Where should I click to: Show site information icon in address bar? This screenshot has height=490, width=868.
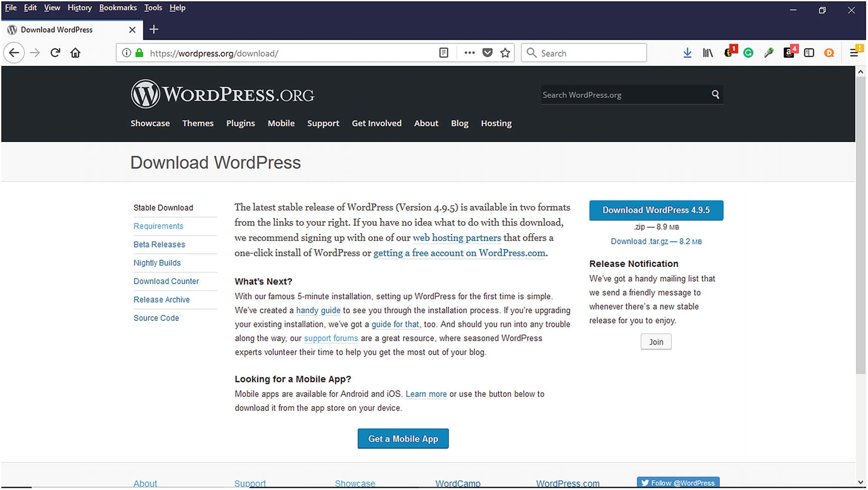click(x=126, y=53)
